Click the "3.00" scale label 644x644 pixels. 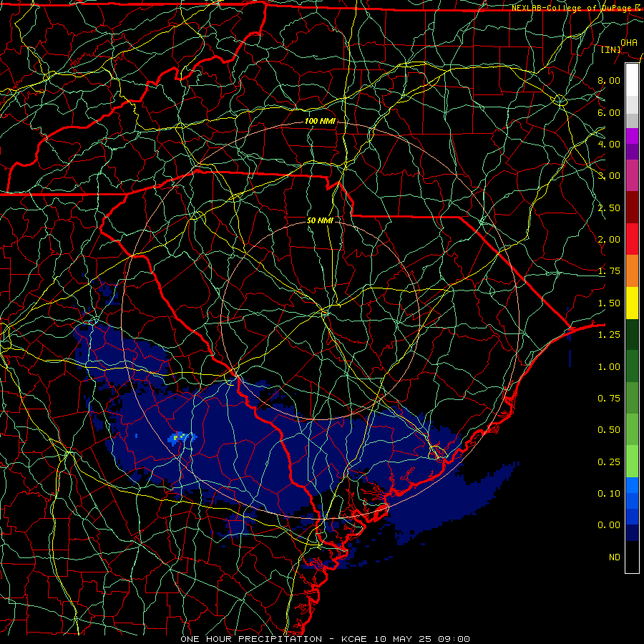tap(609, 175)
